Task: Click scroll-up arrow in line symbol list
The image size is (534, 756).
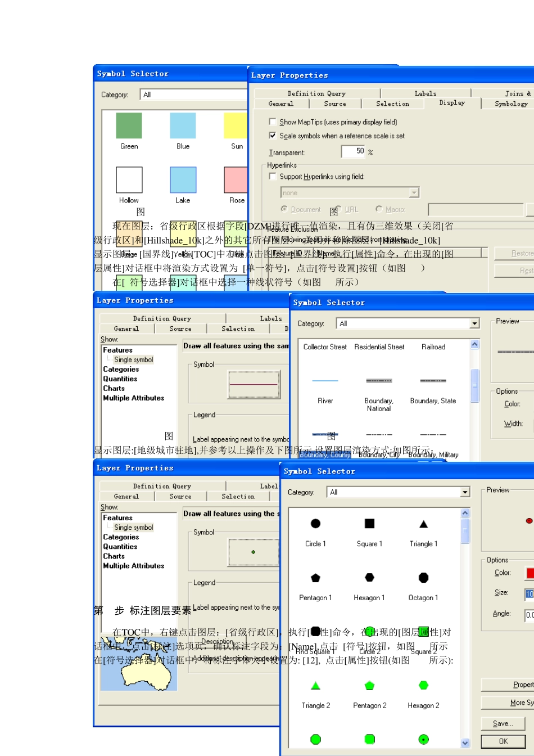Action: click(475, 344)
